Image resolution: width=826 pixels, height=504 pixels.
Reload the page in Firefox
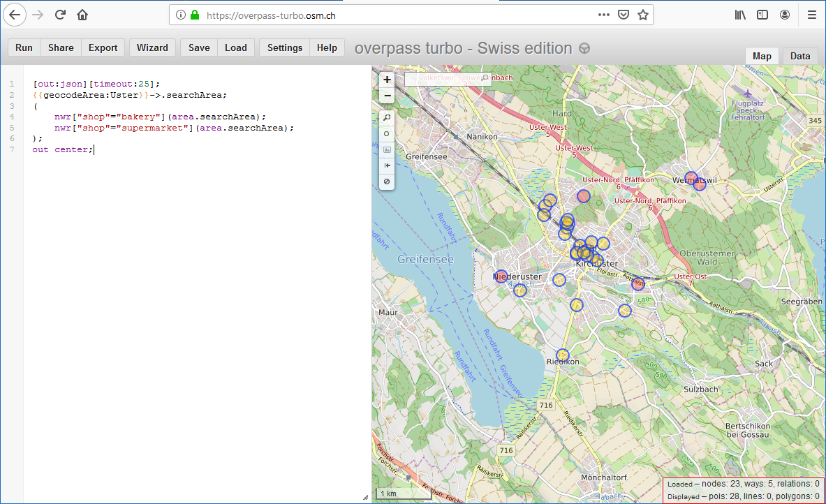point(60,15)
